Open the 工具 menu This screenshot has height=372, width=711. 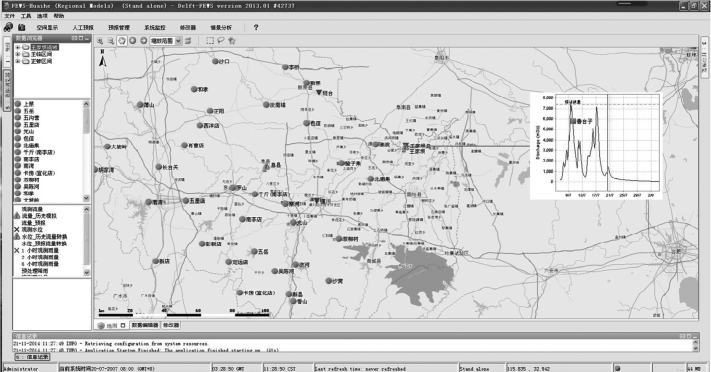pos(26,16)
